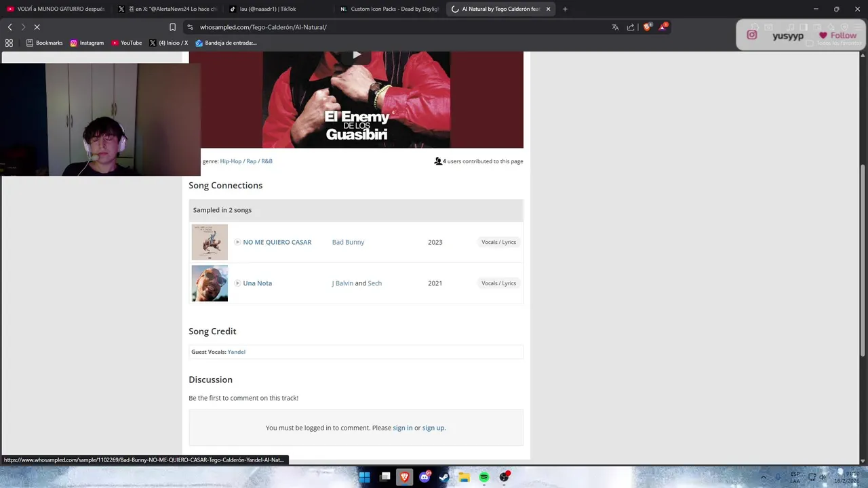This screenshot has height=488, width=868.
Task: Open the Una Nota song link
Action: (258, 283)
